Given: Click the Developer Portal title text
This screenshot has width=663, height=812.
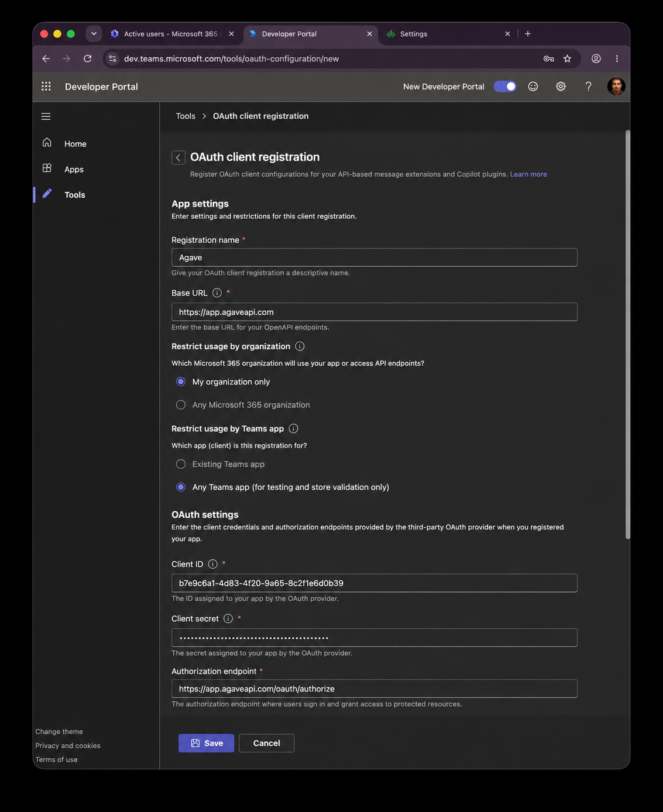Looking at the screenshot, I should pyautogui.click(x=101, y=87).
